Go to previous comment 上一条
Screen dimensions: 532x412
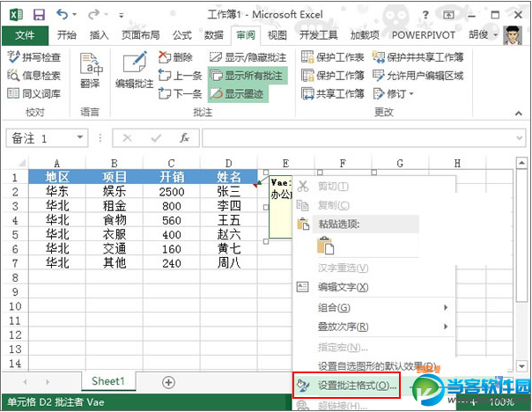181,76
